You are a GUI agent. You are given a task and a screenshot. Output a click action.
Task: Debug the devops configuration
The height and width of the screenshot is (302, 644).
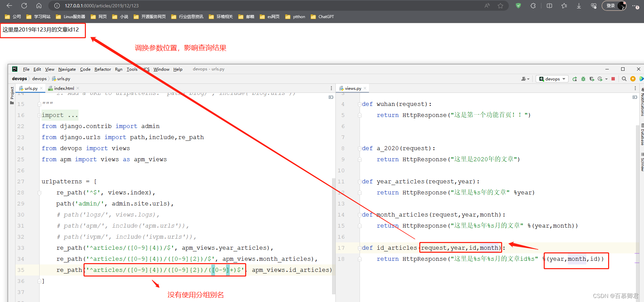(583, 79)
